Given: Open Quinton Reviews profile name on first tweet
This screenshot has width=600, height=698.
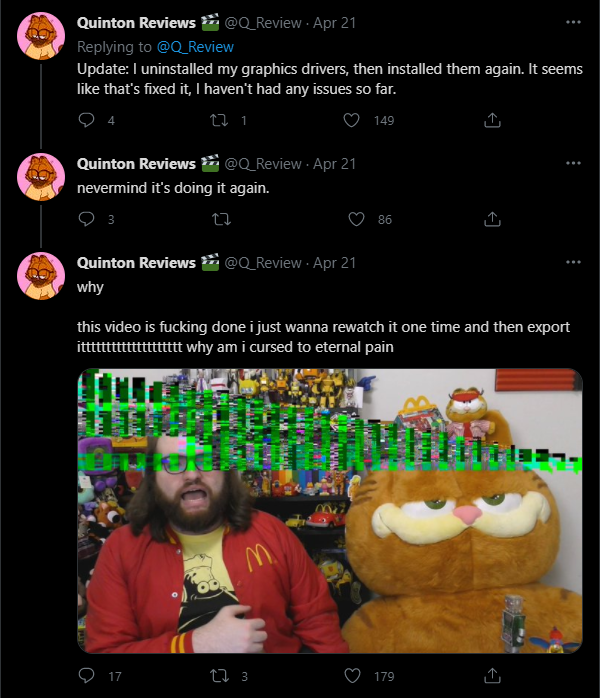Looking at the screenshot, I should coord(136,23).
